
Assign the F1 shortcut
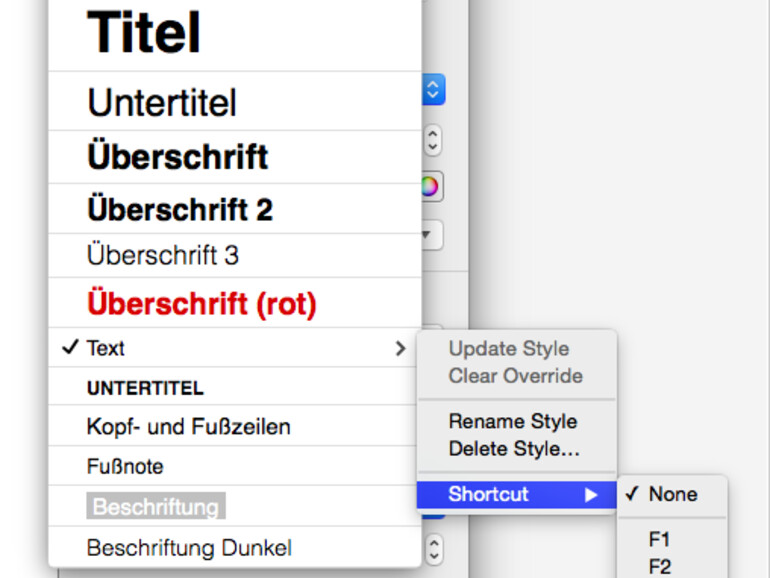pos(660,540)
